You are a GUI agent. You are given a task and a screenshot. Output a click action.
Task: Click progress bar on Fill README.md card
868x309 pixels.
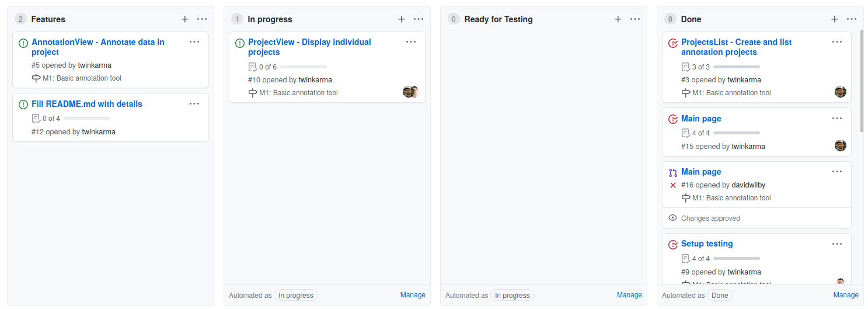click(87, 119)
